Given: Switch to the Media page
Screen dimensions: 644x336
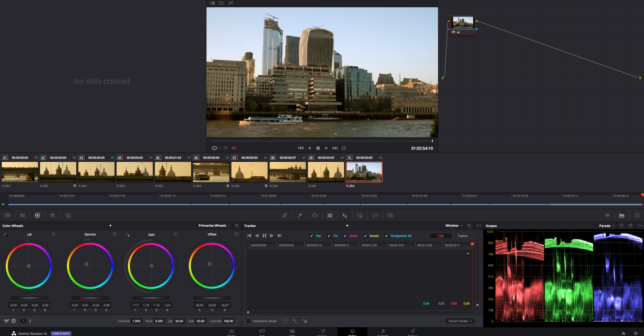Looking at the screenshot, I should point(232,332).
